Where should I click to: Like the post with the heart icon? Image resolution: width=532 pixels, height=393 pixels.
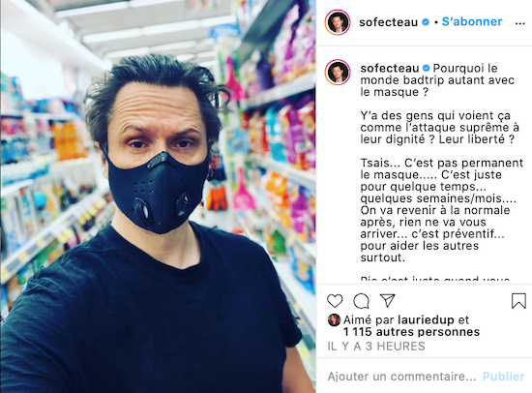click(335, 301)
